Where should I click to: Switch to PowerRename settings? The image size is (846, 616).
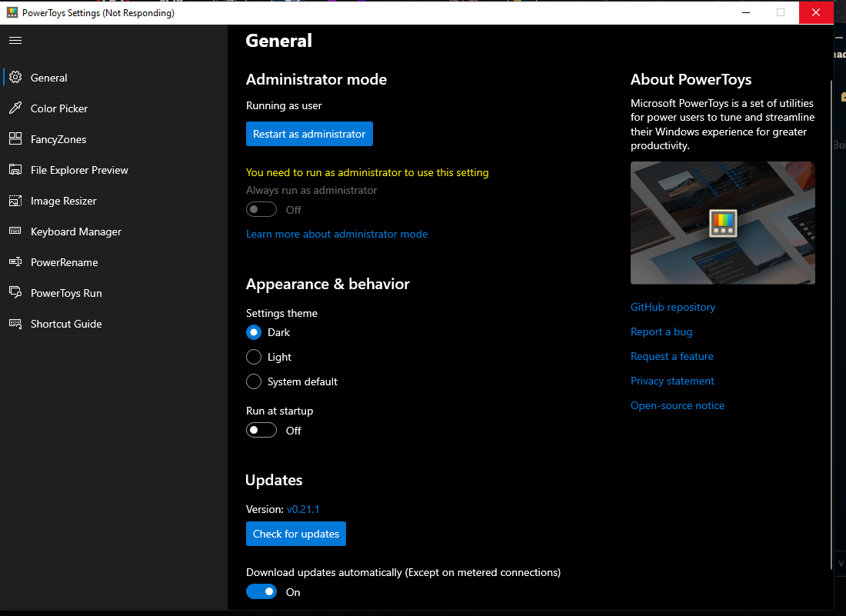(x=114, y=262)
